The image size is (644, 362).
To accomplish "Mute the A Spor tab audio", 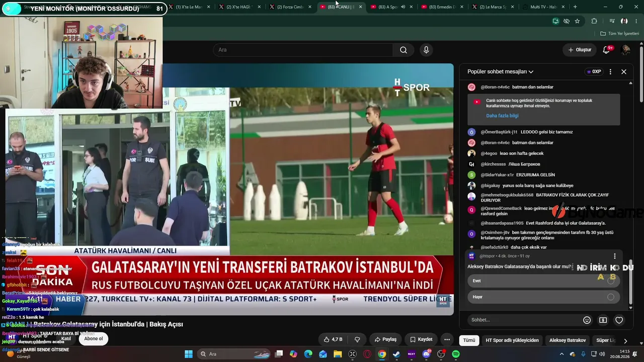I will click(403, 7).
